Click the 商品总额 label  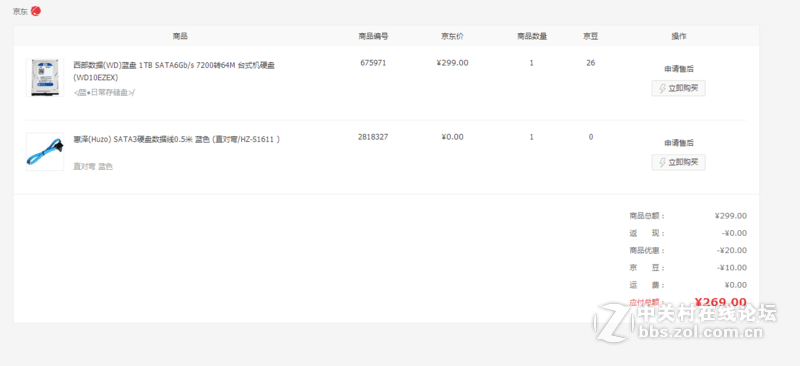647,216
